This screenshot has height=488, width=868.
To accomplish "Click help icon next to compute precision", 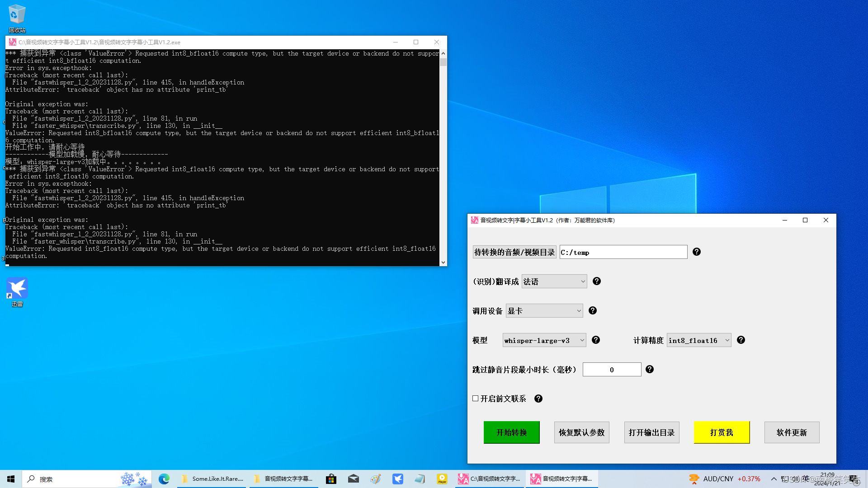I will point(741,340).
